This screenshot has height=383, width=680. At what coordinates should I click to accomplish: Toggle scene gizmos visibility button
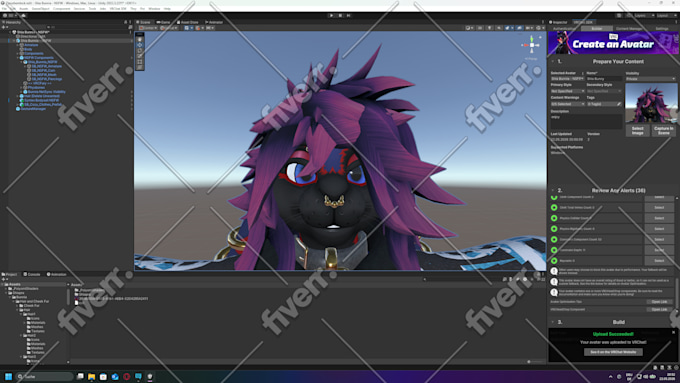[539, 28]
